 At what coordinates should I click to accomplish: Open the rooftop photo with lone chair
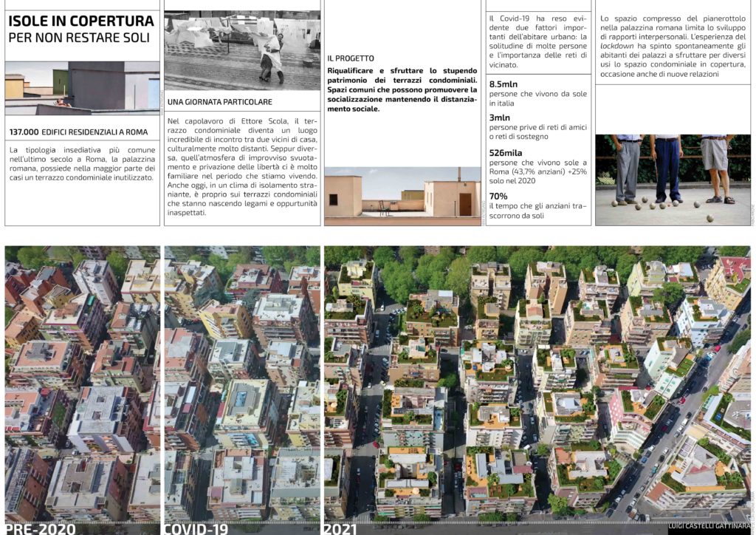(x=402, y=196)
